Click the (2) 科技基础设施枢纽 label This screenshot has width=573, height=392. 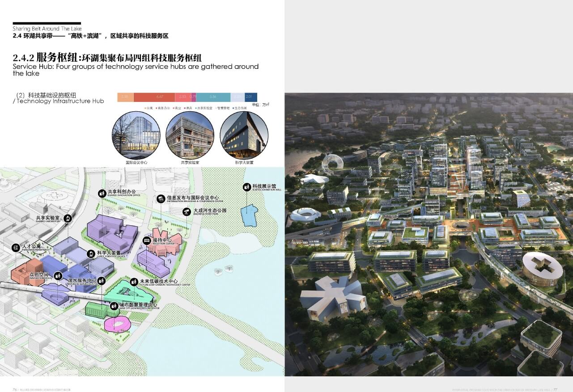pyautogui.click(x=46, y=95)
